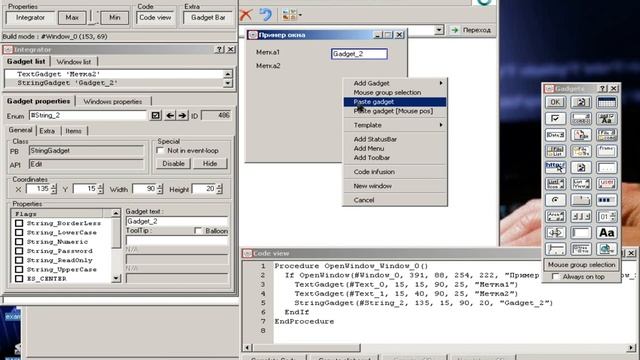The image size is (640, 360).
Task: Choose Code infusion from context menu
Action: click(395, 172)
